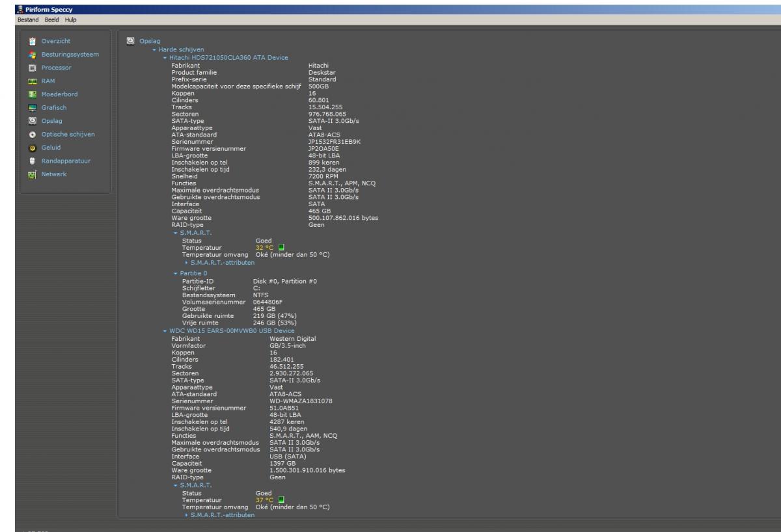Collapse the Harde schijven tree node
Image resolution: width=781 pixels, height=532 pixels.
coord(154,50)
